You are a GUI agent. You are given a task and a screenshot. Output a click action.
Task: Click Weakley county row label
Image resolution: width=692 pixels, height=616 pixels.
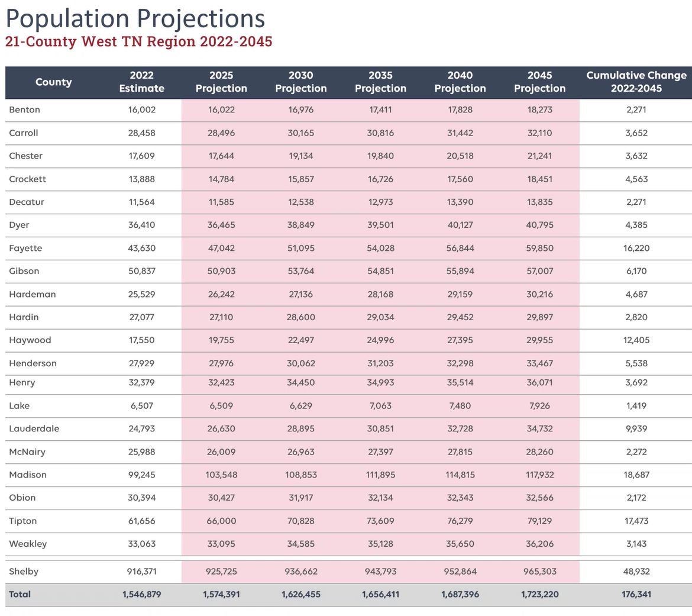coord(28,544)
